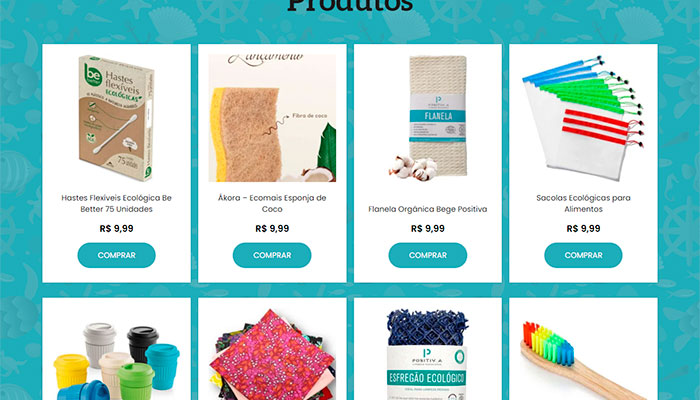Click COMPRAR under Flanela Orgânica Bege Positiva
This screenshot has height=400, width=700.
(x=428, y=255)
